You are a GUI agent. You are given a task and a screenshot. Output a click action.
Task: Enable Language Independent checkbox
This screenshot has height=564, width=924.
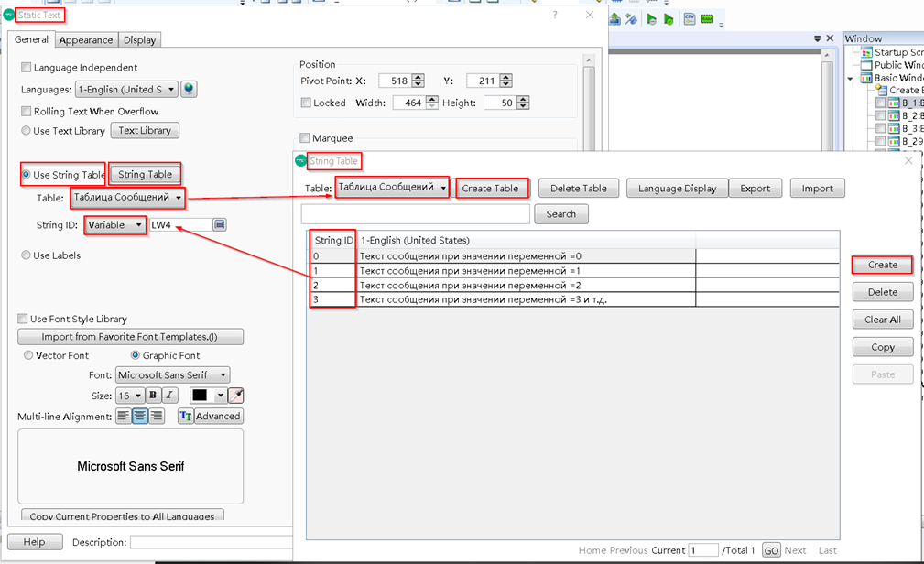coord(26,68)
